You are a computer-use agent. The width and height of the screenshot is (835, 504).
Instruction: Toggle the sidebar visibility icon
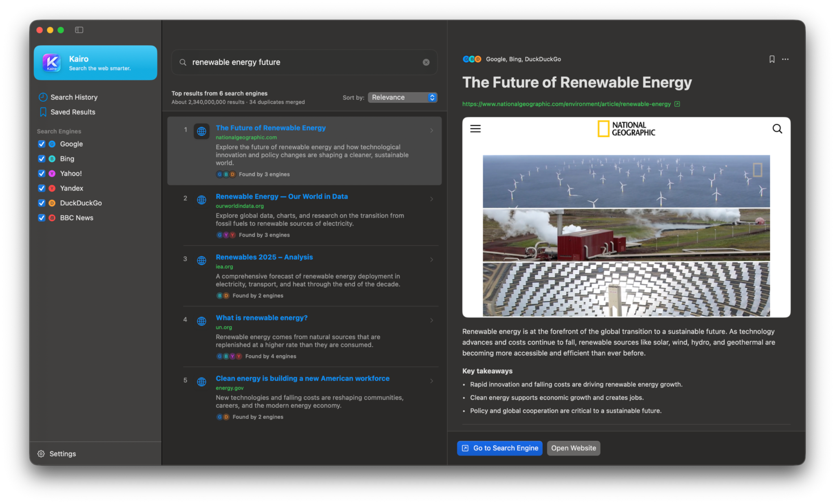tap(79, 30)
